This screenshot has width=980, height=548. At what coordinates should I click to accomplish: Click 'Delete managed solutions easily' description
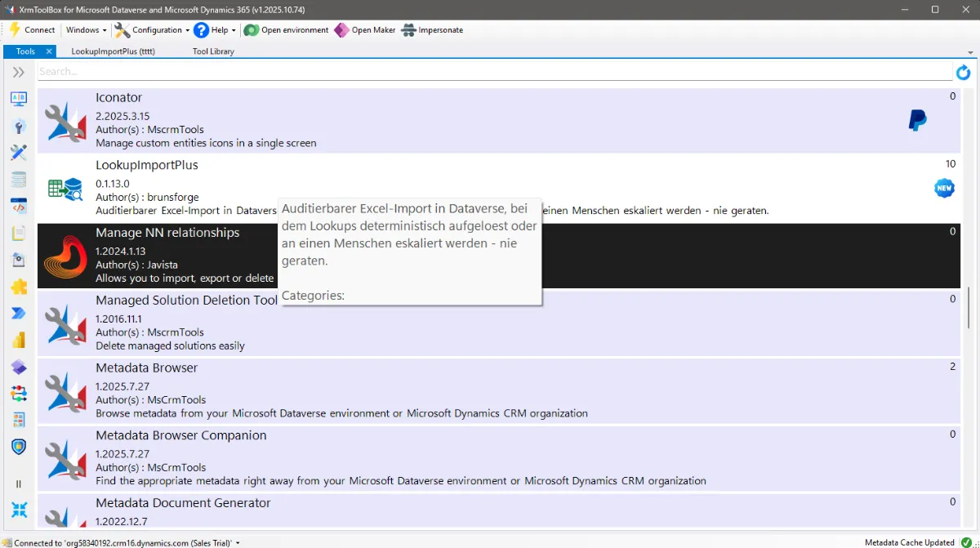click(x=170, y=345)
